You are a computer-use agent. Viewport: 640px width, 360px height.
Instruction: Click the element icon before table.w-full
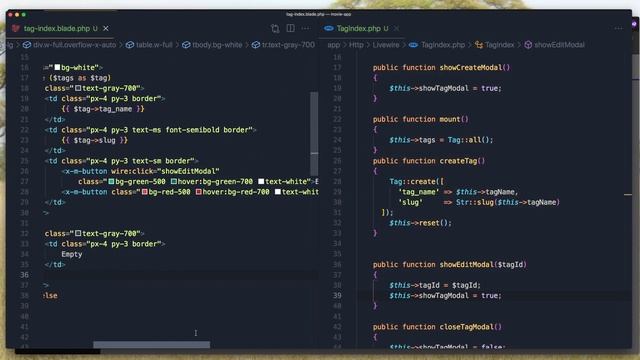pos(130,45)
